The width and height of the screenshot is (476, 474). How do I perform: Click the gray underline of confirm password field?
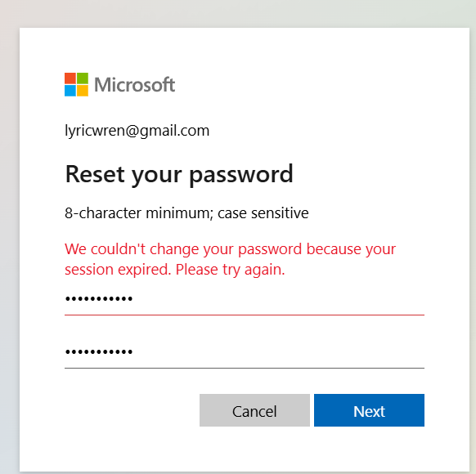pyautogui.click(x=245, y=368)
